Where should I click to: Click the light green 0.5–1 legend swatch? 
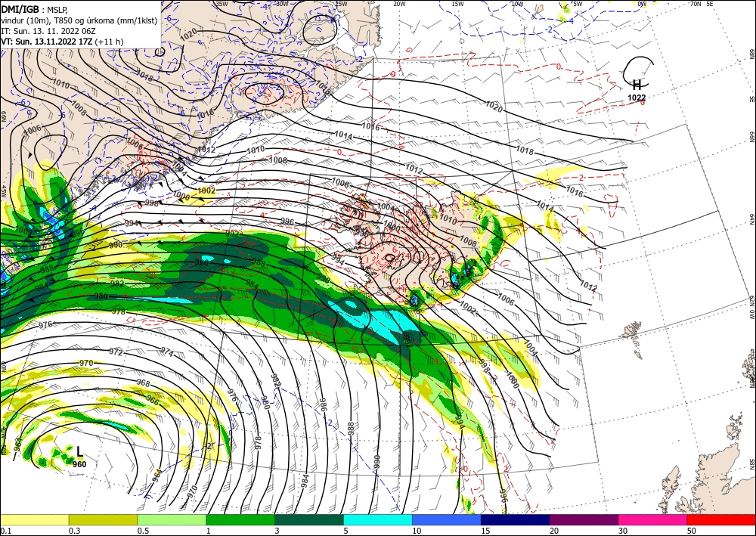[x=172, y=519]
